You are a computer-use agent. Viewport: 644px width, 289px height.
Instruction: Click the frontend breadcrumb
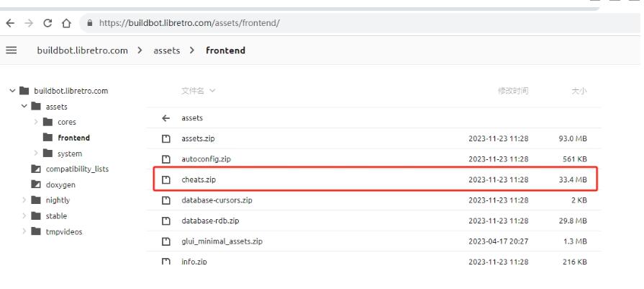pyautogui.click(x=225, y=50)
